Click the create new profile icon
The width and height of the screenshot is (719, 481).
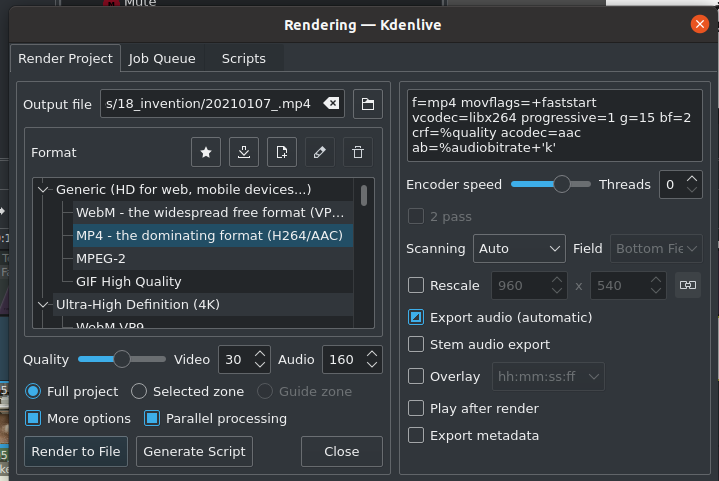click(x=282, y=152)
